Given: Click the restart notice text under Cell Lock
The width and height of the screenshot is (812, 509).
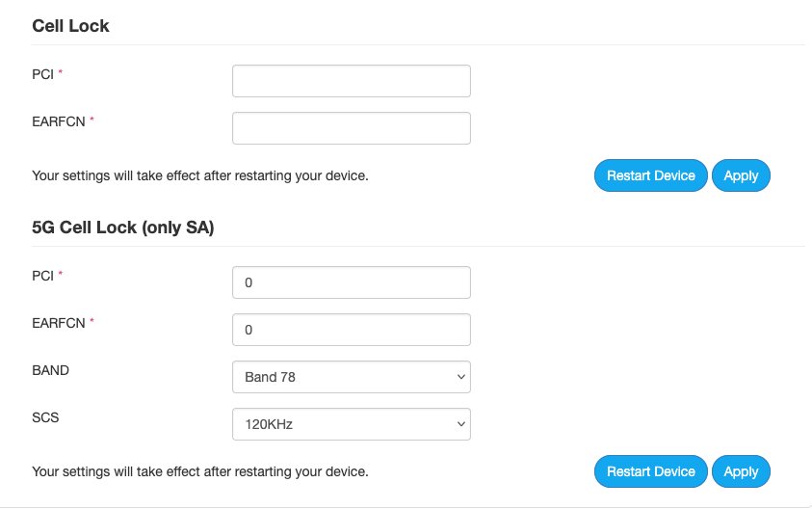Looking at the screenshot, I should tap(200, 175).
